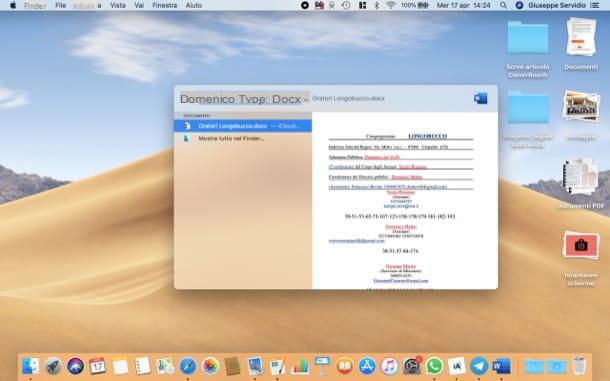This screenshot has height=381, width=610.
Task: Open the Istantanee schermo stack on desktop
Action: click(581, 258)
